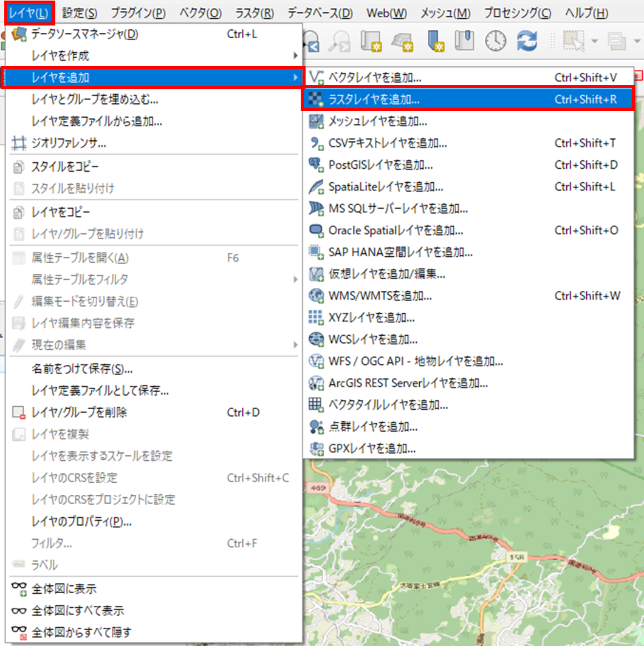Viewport: 644px width, 646px height.
Task: Open the temporal controller panel
Action: (x=495, y=41)
